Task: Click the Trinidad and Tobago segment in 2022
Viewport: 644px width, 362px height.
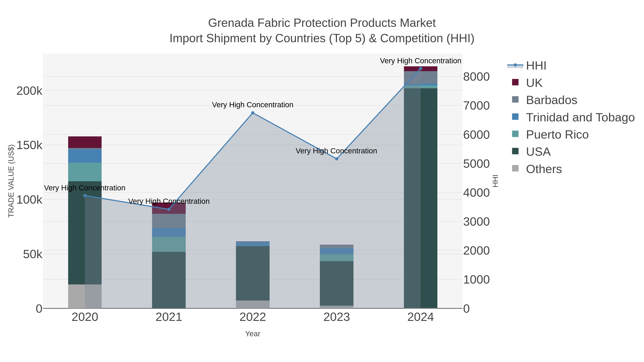Action: [253, 244]
